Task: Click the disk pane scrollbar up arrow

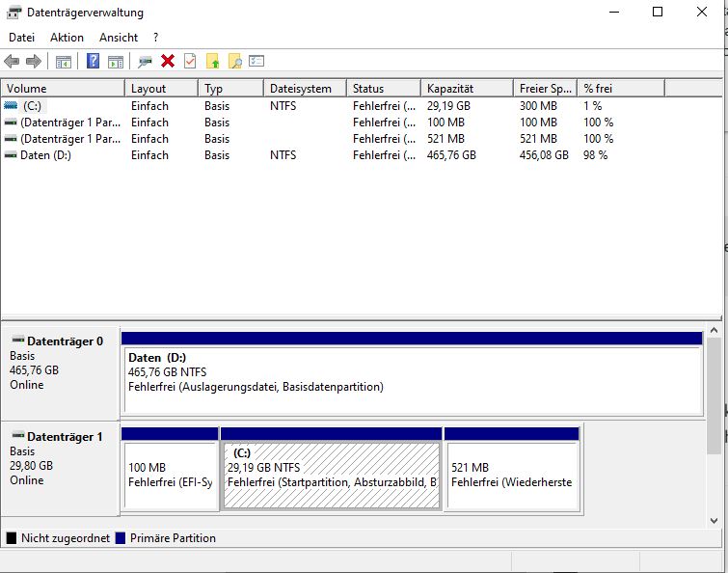Action: coord(715,330)
